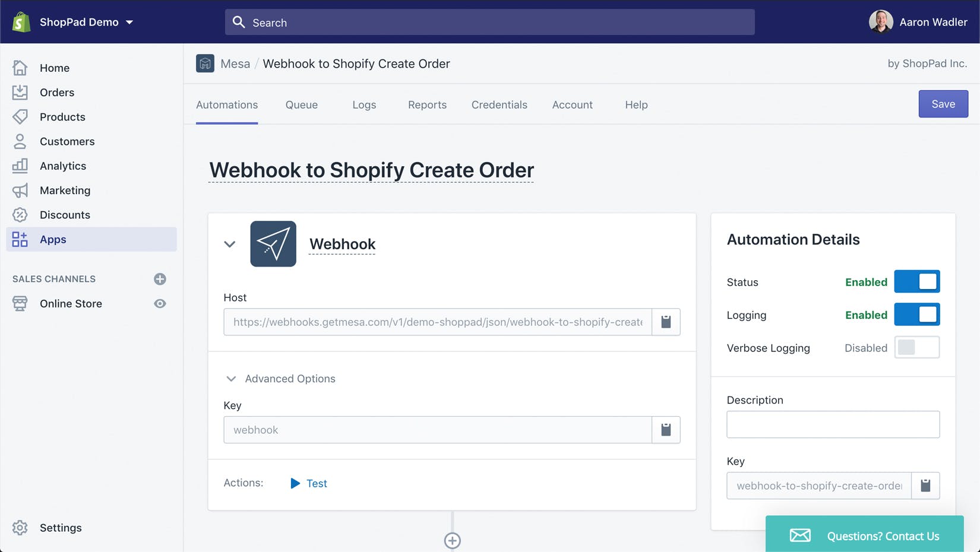Click the Marketing megaphone icon
980x552 pixels.
(20, 190)
